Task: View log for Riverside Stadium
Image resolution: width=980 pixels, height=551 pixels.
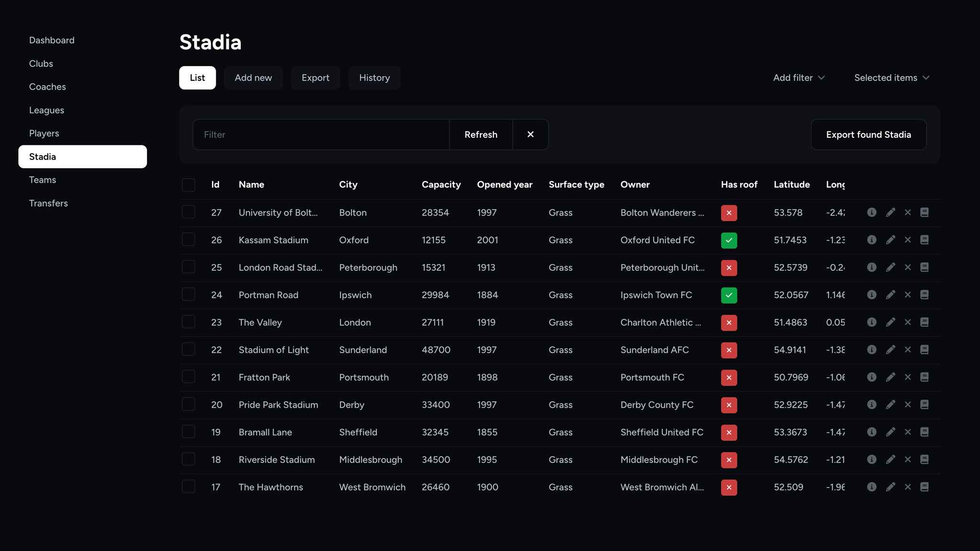Action: coord(924,459)
